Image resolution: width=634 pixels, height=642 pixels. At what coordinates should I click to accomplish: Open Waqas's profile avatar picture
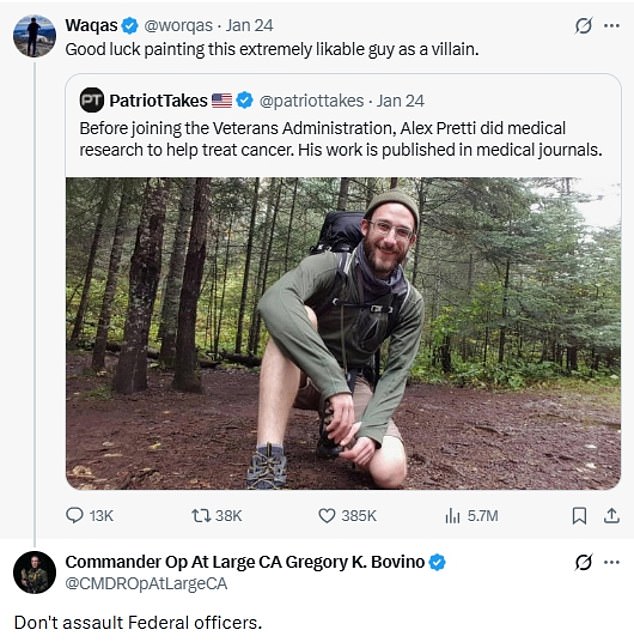pyautogui.click(x=34, y=36)
